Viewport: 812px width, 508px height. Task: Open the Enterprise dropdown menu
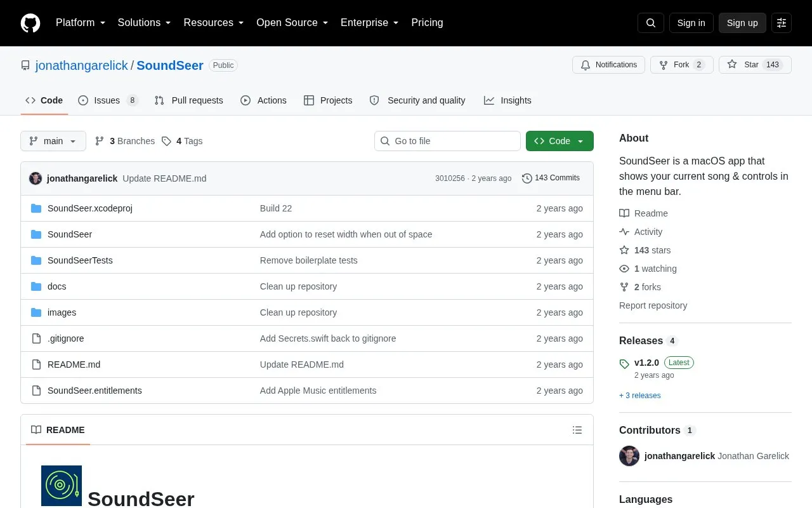(370, 23)
